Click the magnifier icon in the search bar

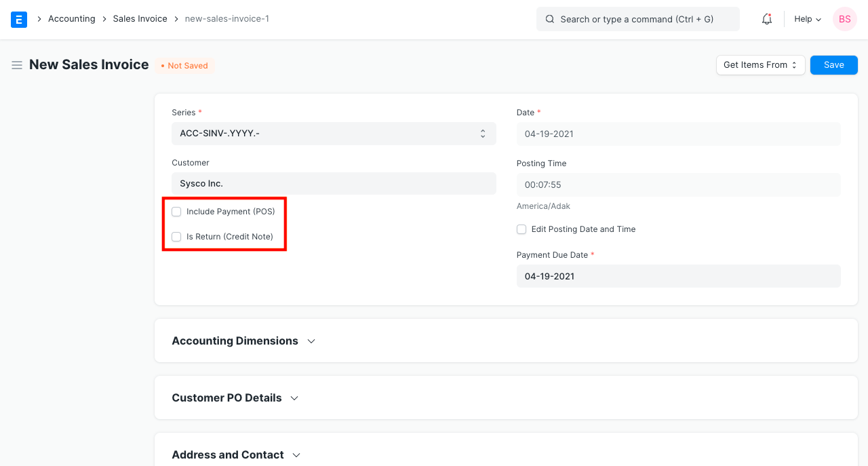point(550,19)
